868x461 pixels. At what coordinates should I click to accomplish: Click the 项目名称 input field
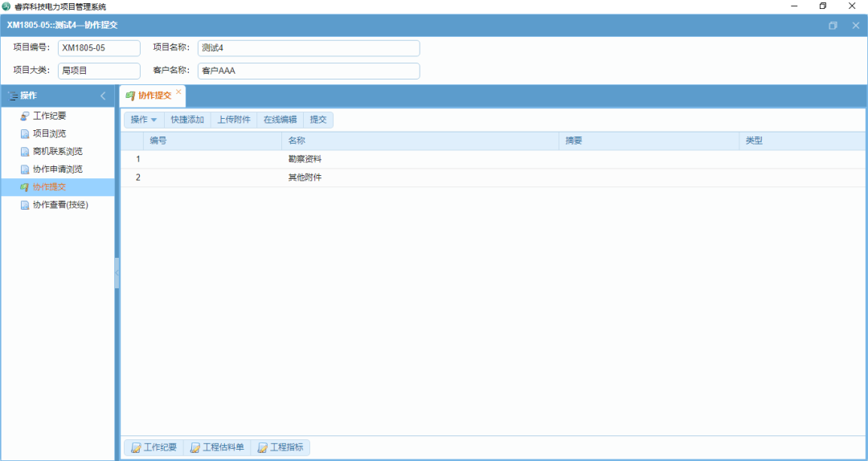point(309,48)
